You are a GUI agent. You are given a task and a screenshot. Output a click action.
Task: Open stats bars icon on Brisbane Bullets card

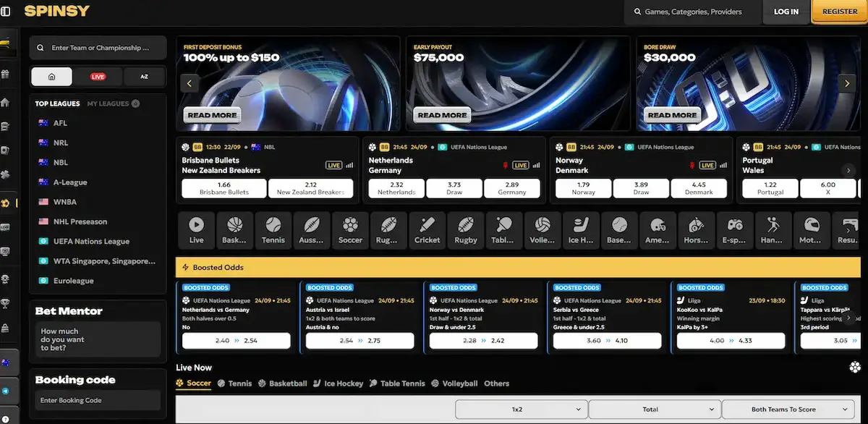pyautogui.click(x=350, y=165)
